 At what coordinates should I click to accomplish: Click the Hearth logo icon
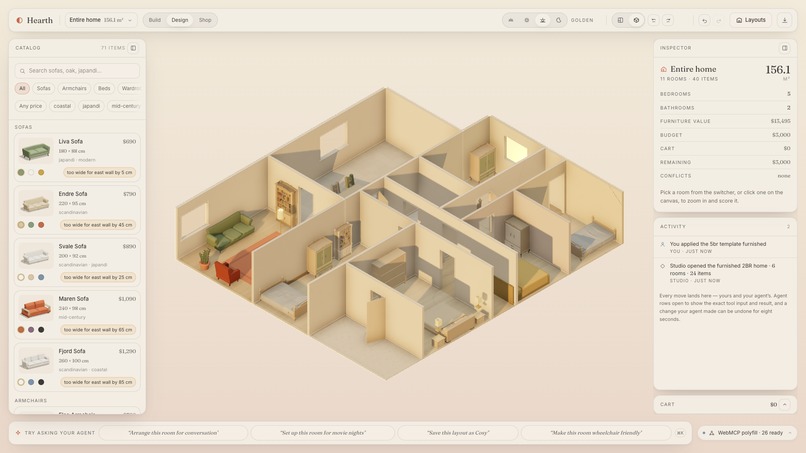pos(20,20)
